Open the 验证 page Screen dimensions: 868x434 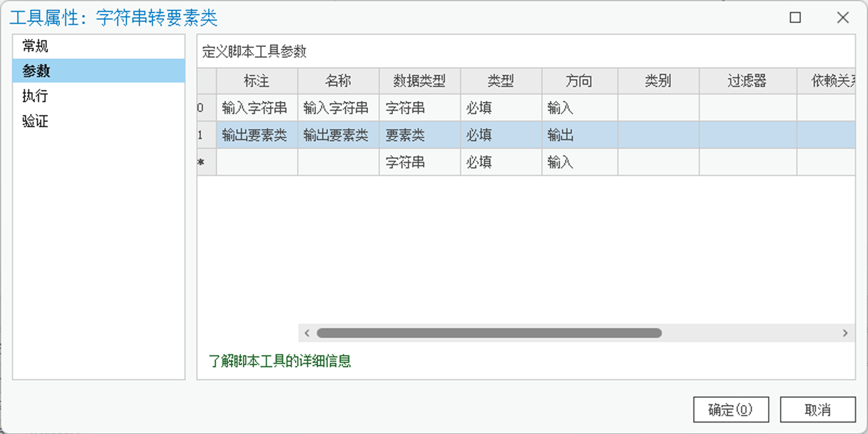[35, 121]
